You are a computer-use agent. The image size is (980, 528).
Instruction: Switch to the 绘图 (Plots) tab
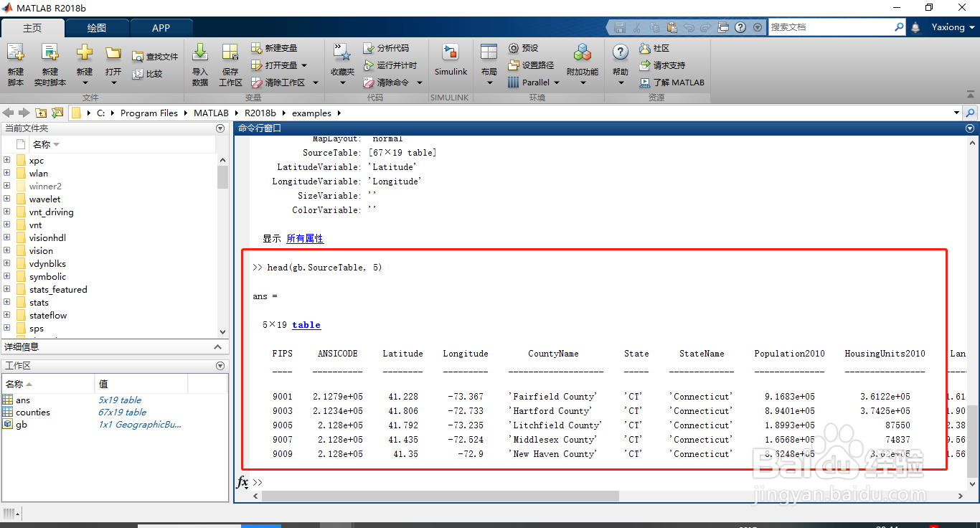97,28
